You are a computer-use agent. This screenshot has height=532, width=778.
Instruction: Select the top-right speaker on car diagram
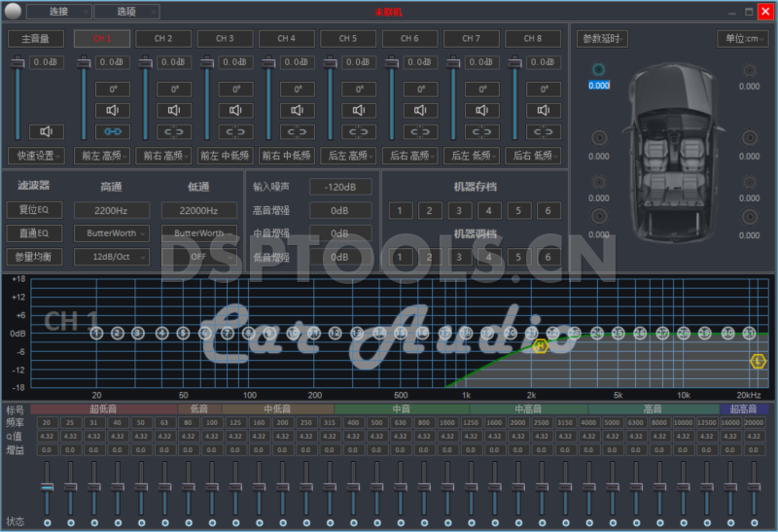749,70
